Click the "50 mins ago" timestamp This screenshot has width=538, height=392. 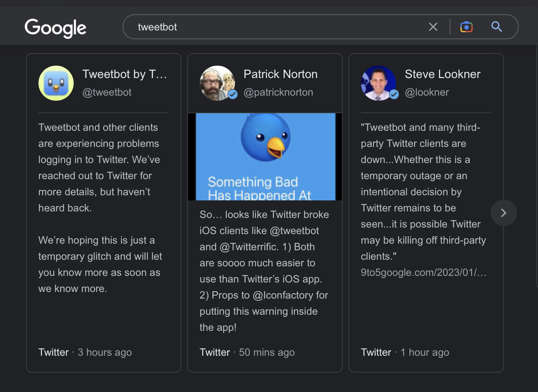(x=267, y=352)
